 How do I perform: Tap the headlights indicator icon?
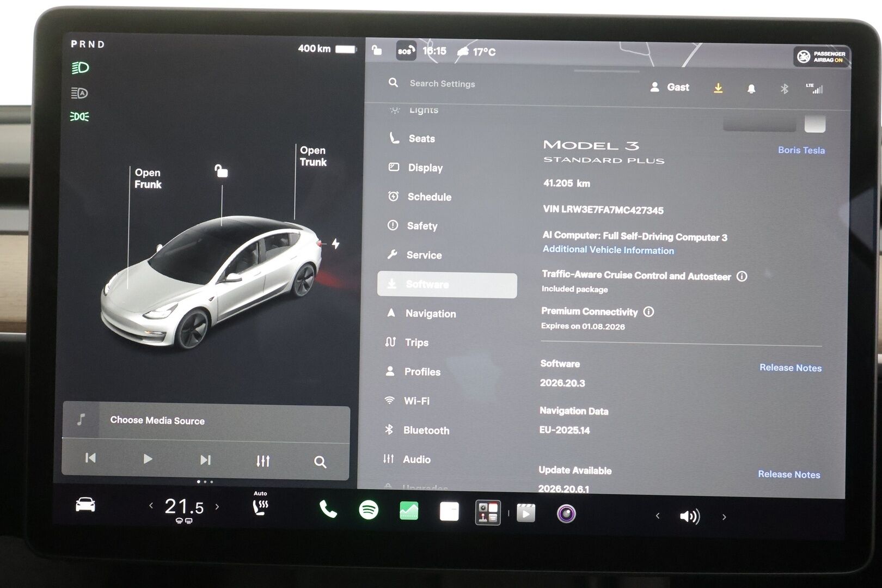(x=80, y=68)
